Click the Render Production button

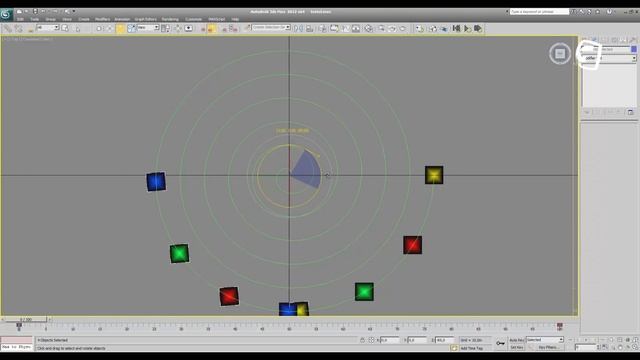[x=403, y=29]
